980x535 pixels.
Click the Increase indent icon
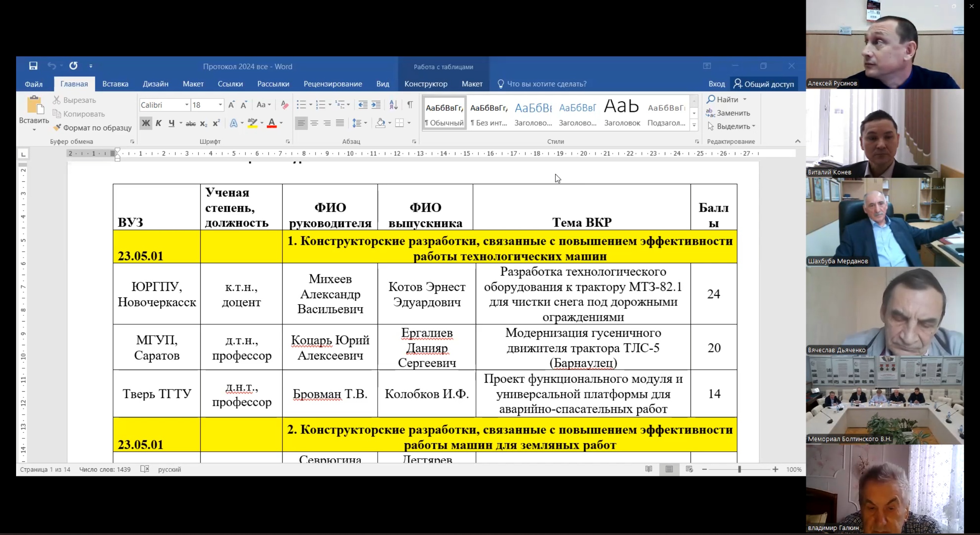(376, 105)
